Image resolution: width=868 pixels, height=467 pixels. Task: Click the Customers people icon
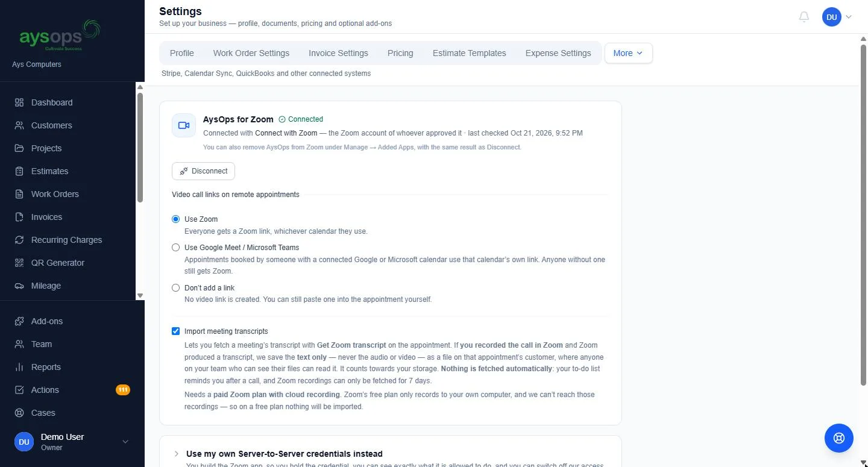point(19,125)
